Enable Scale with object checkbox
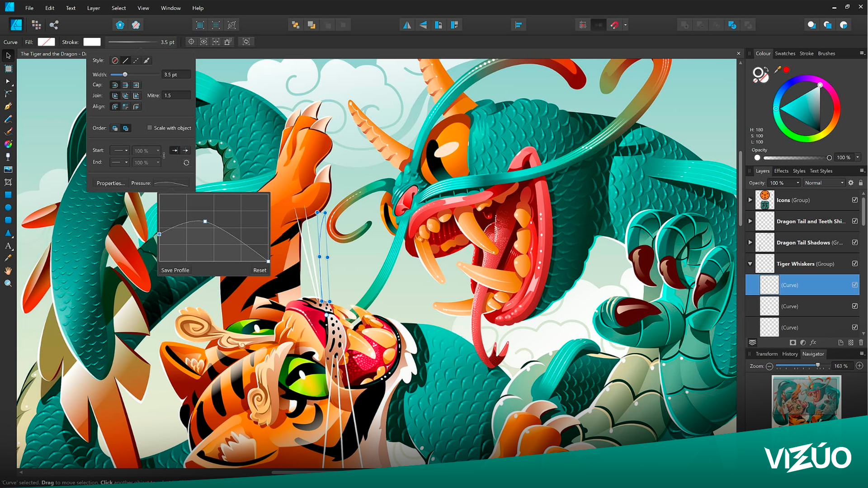 pyautogui.click(x=150, y=128)
